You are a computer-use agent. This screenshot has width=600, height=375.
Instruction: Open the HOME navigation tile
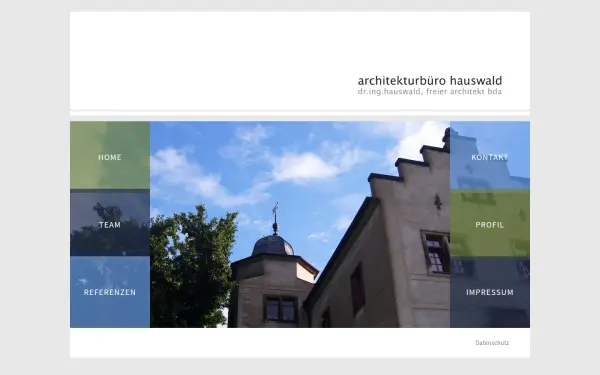110,155
